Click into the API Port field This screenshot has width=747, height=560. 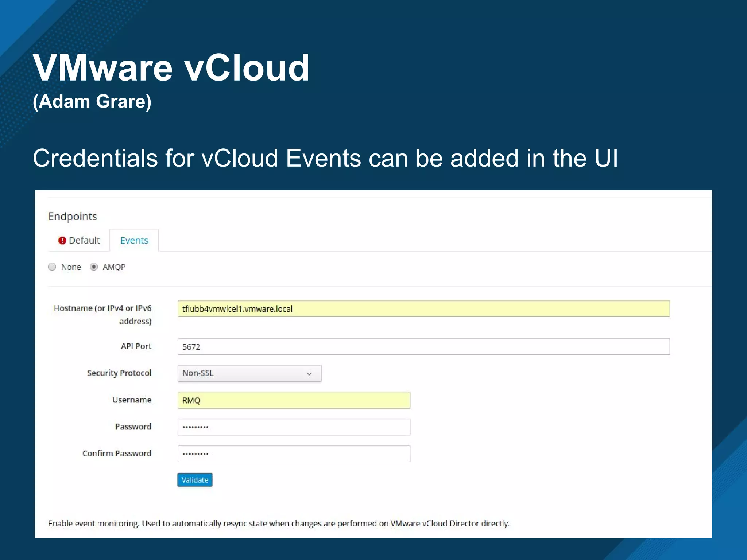pyautogui.click(x=423, y=346)
